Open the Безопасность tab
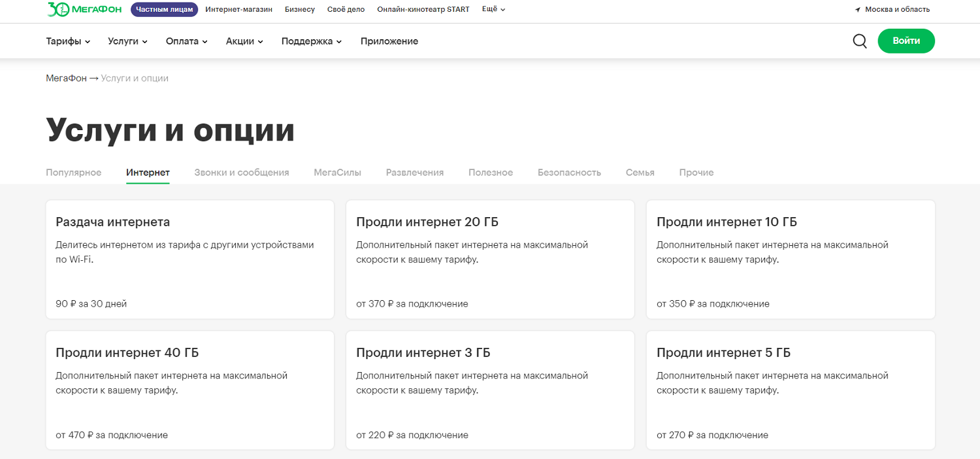Viewport: 980px width, 459px height. [x=569, y=173]
